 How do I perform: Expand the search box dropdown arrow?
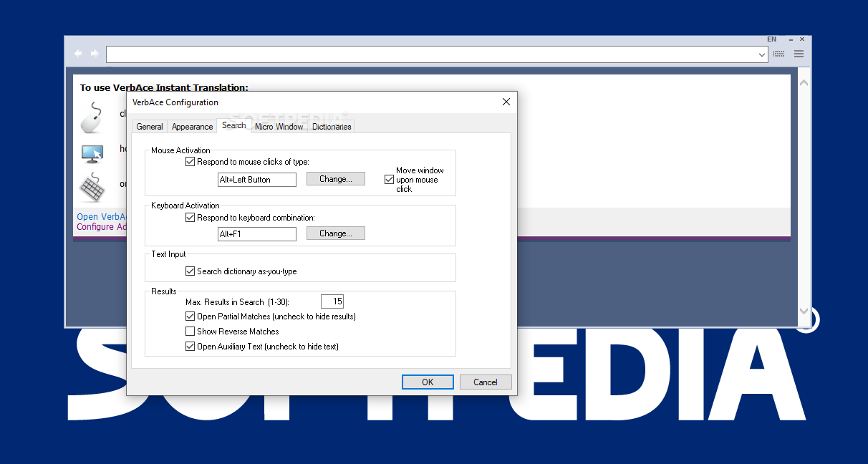pyautogui.click(x=763, y=54)
